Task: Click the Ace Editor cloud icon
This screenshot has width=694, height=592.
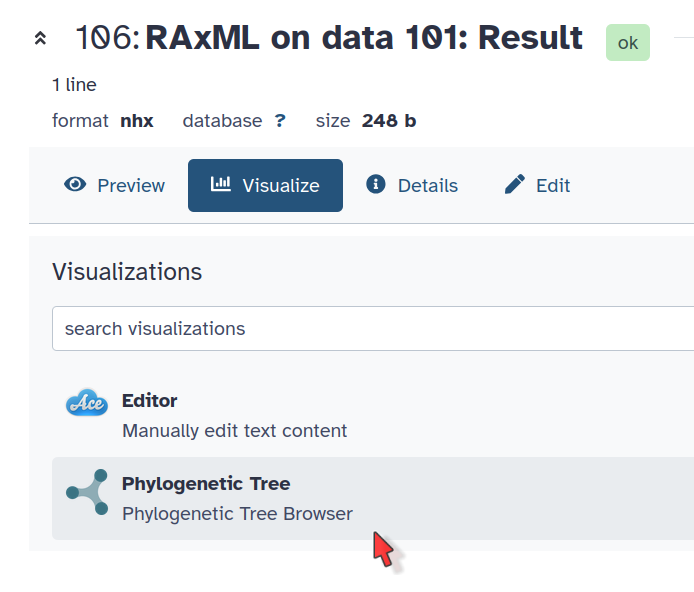Action: coord(87,403)
